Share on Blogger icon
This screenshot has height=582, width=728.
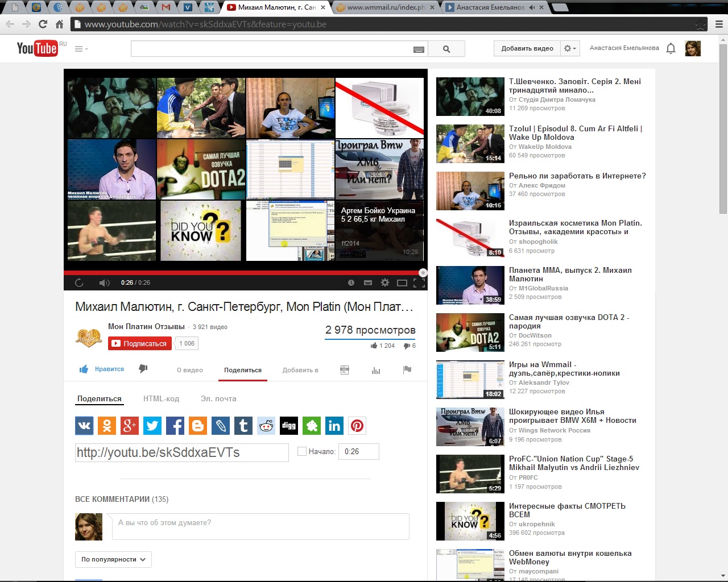tap(198, 426)
